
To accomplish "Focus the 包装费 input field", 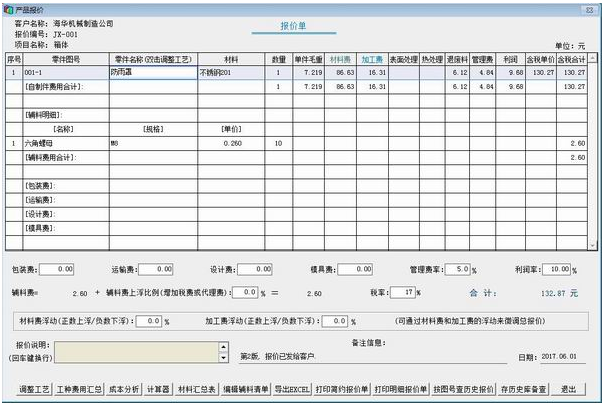I will 57,269.
